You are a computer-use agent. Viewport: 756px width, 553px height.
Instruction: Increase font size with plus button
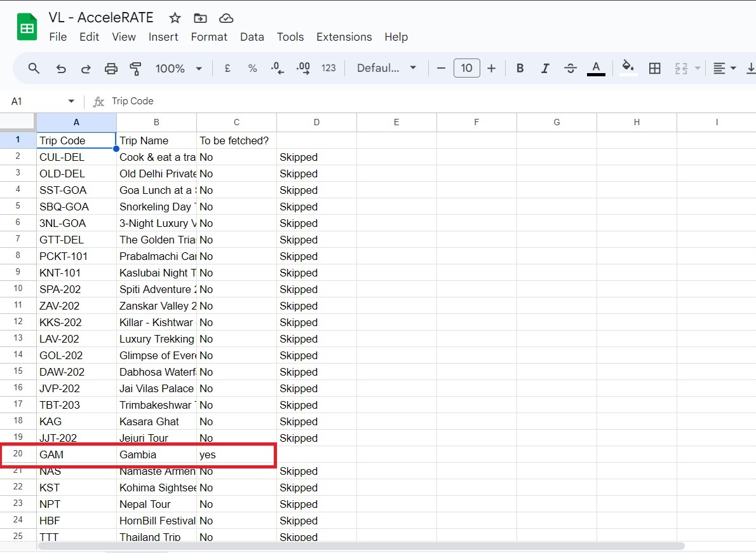tap(491, 69)
